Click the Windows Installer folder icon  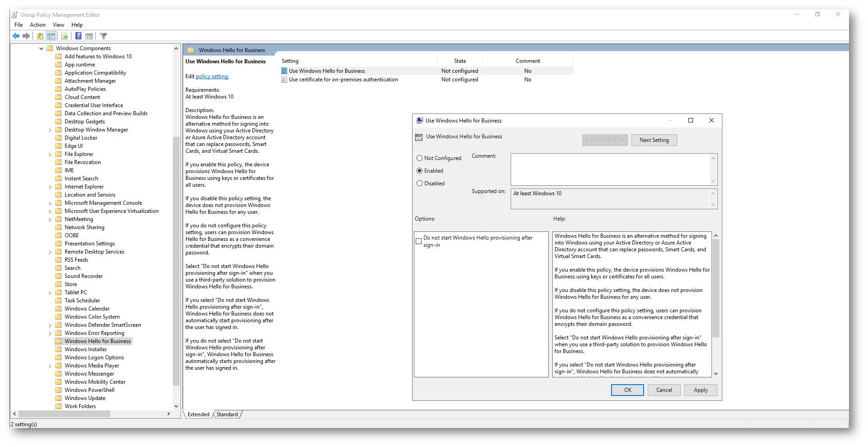58,349
